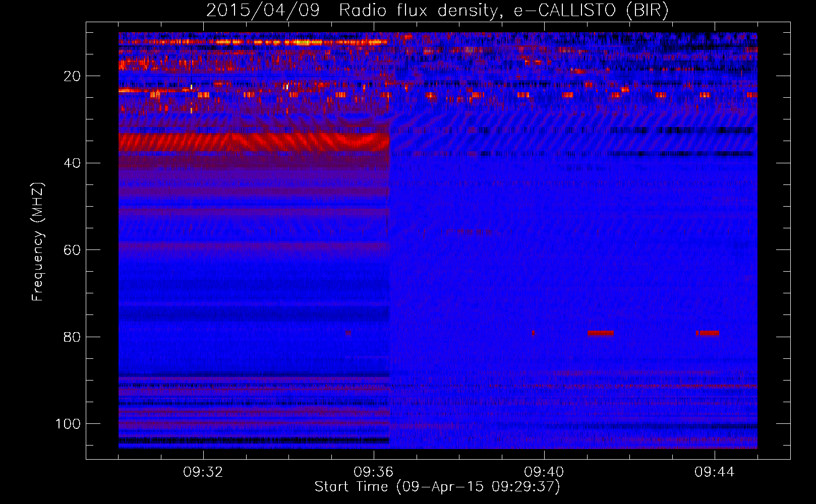Click the 'Frequency (MHZ)' axis label
This screenshot has height=504, width=816.
38,242
